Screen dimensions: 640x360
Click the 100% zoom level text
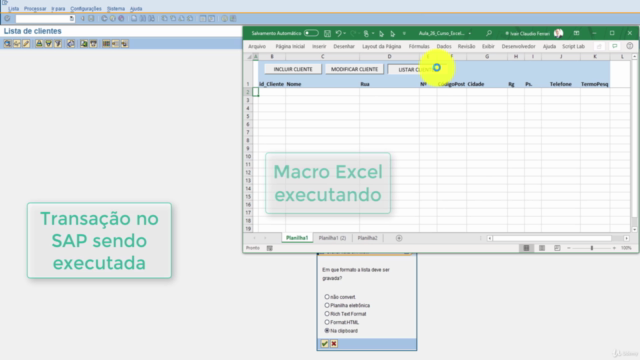click(x=626, y=248)
